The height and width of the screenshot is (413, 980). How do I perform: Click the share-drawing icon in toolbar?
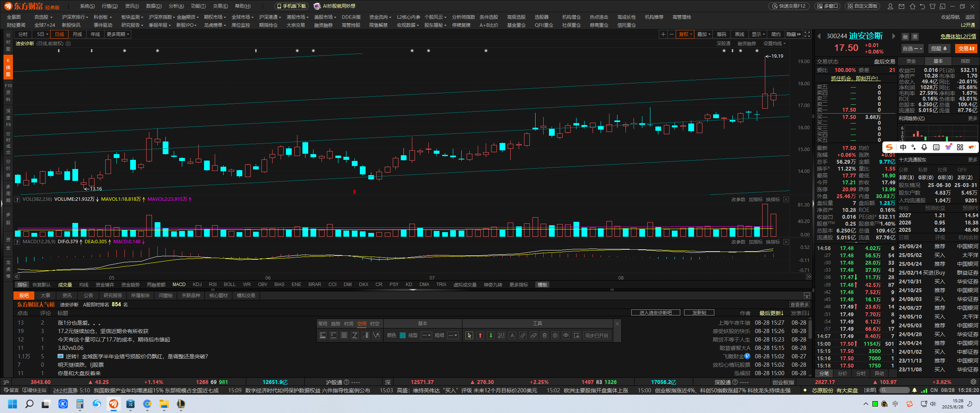[x=577, y=335]
